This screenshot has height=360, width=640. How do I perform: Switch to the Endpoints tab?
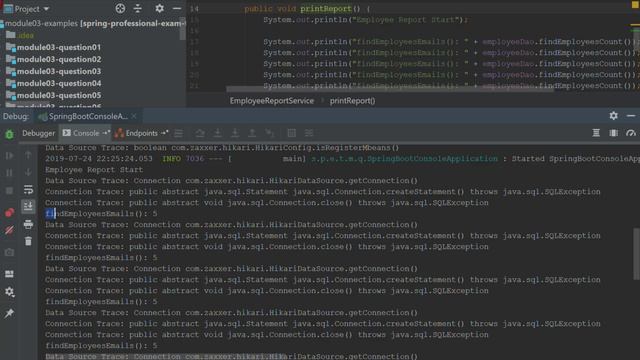coord(142,133)
